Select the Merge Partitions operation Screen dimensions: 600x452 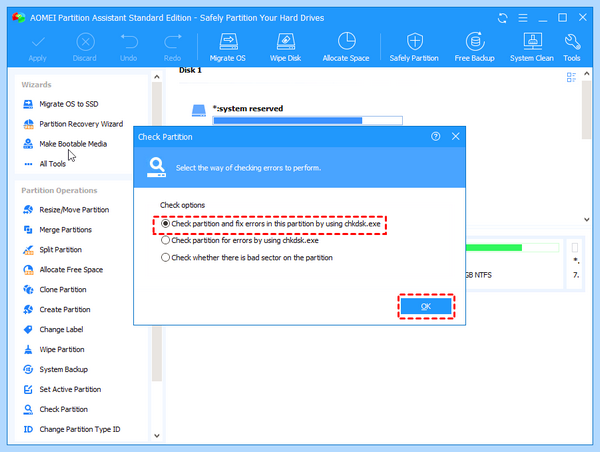tap(65, 230)
